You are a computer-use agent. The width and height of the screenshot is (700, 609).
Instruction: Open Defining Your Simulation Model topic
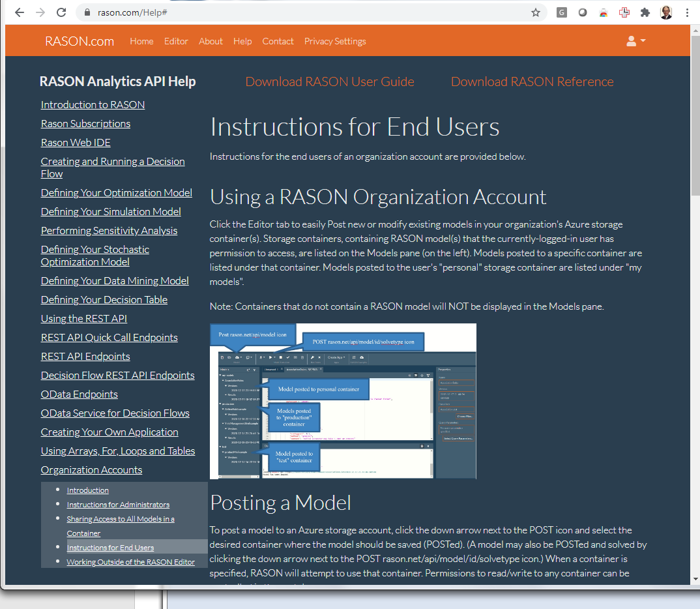(x=111, y=212)
